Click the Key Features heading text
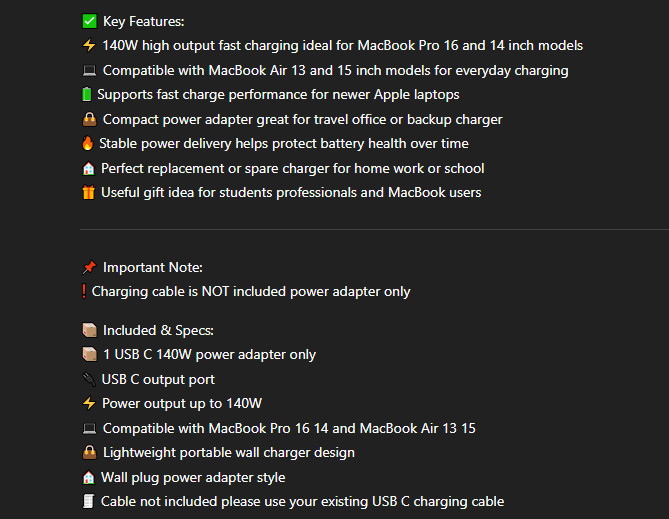669x519 pixels. (x=143, y=21)
